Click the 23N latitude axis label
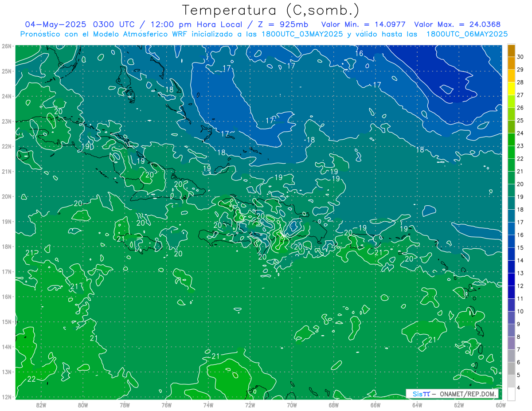The image size is (532, 411). point(6,121)
